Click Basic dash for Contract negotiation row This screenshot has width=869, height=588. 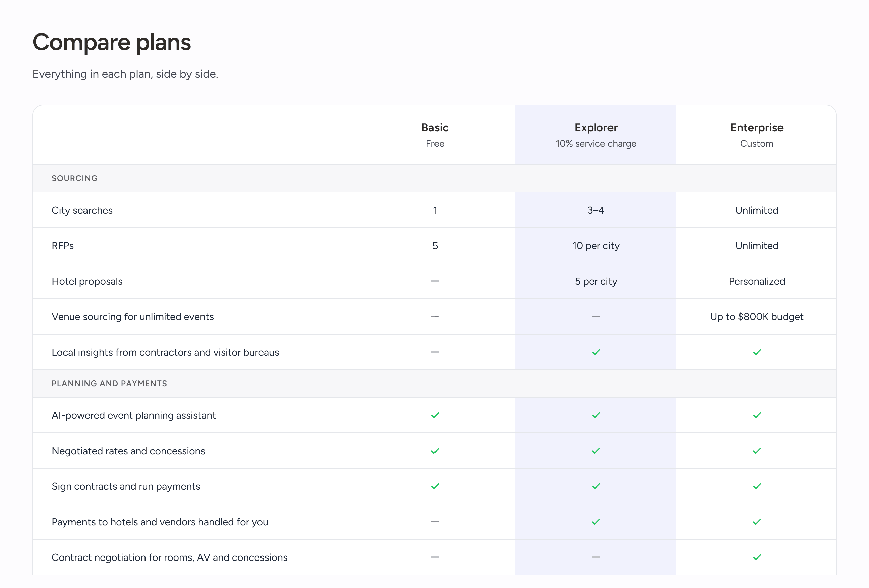(x=435, y=557)
